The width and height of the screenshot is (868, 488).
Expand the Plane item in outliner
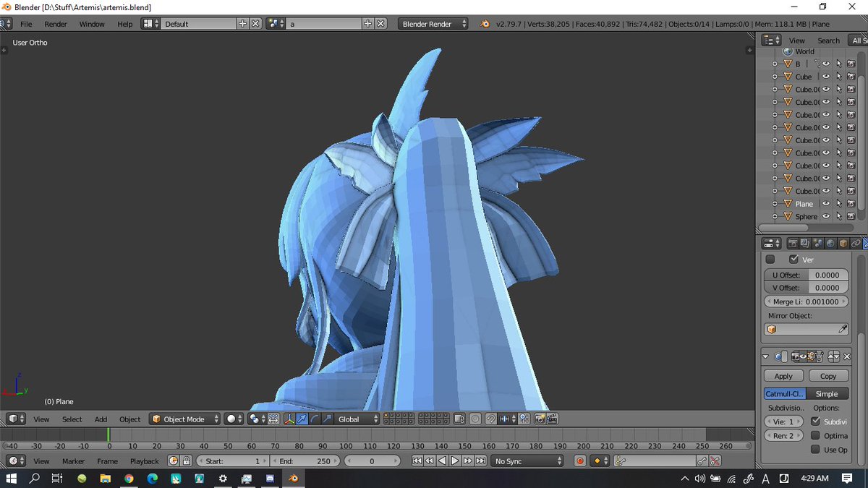[775, 204]
